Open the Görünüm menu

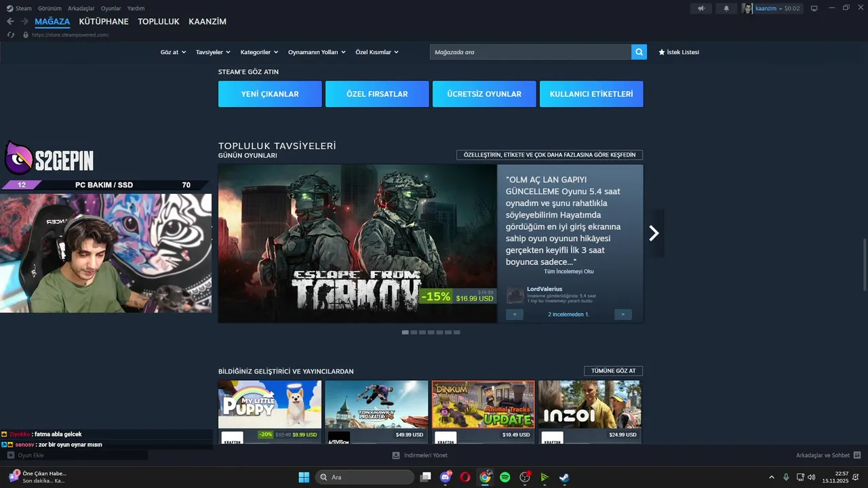(50, 8)
